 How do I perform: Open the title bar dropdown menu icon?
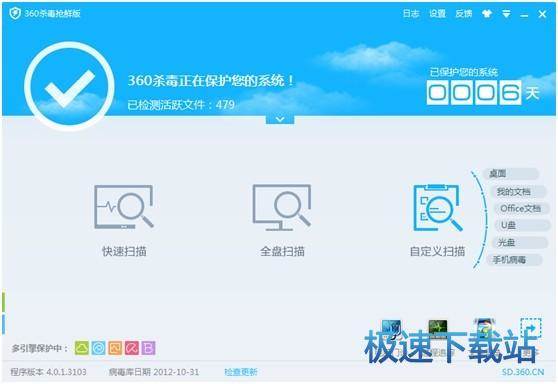pos(506,14)
